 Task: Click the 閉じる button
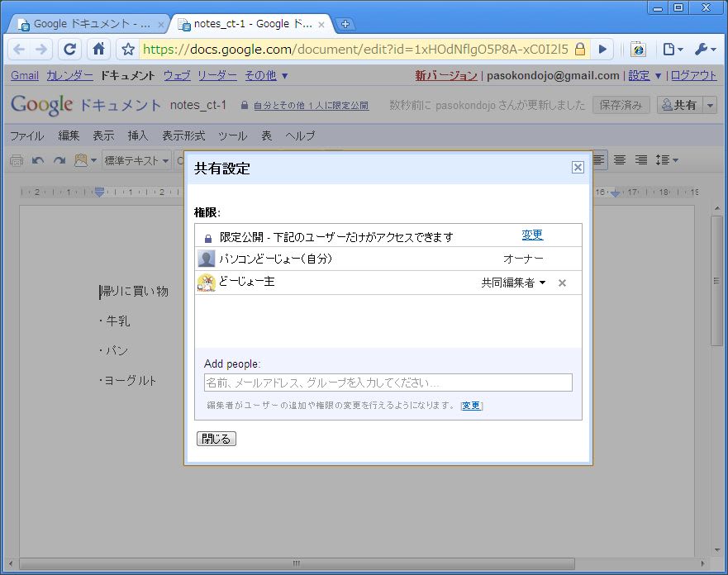[x=216, y=439]
